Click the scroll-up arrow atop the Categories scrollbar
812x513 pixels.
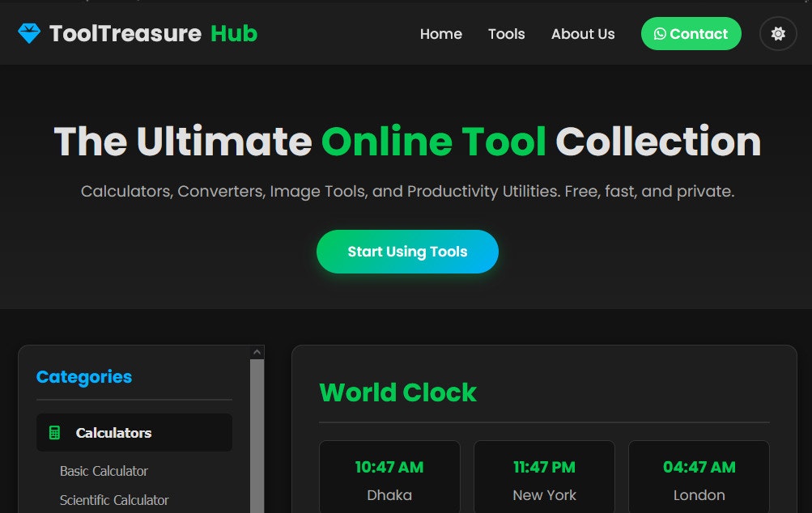pyautogui.click(x=257, y=350)
